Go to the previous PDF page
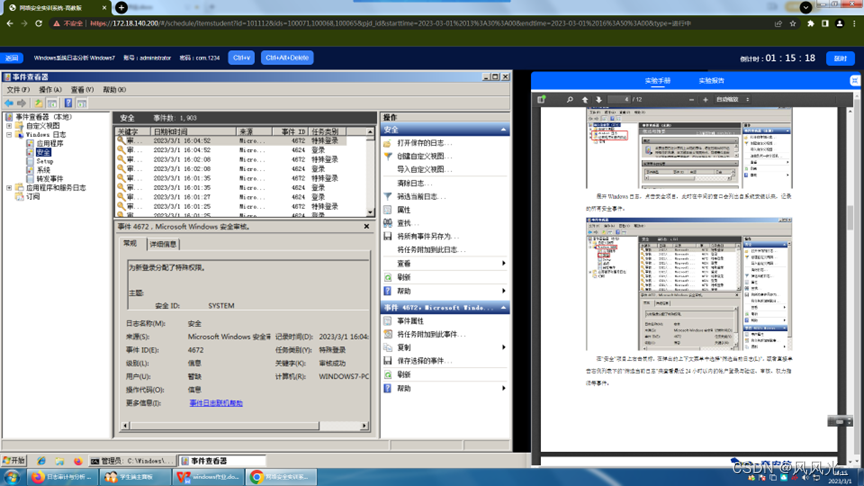 (x=585, y=99)
